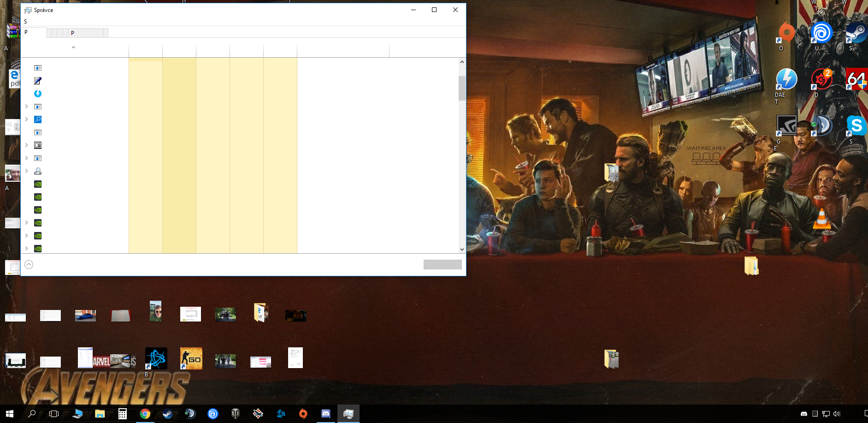Select the desktop folder showing an Edge PDF

pyautogui.click(x=260, y=312)
